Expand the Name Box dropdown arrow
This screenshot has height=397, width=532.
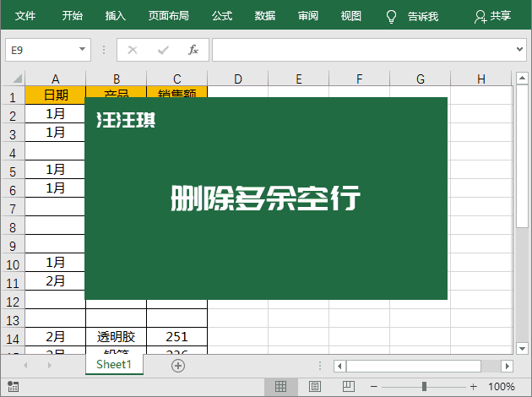82,49
